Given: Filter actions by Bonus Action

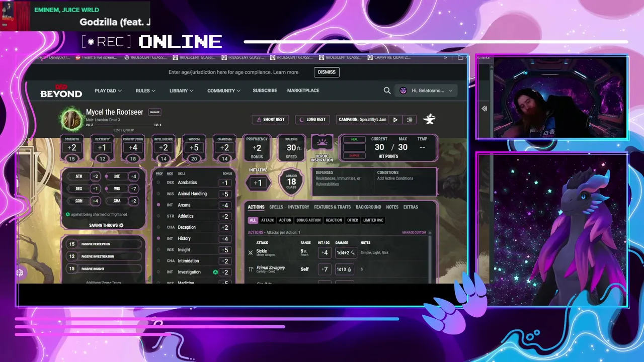Looking at the screenshot, I should [308, 220].
